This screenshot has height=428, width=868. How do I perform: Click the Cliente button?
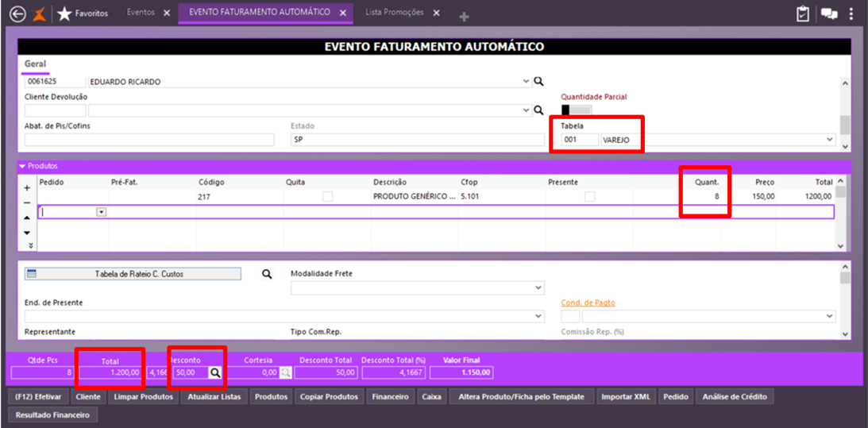(x=88, y=397)
